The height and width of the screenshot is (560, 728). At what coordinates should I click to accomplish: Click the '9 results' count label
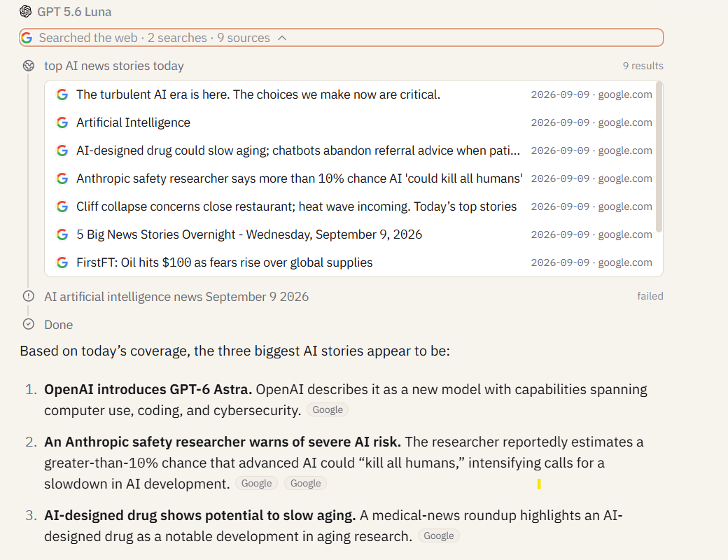pyautogui.click(x=643, y=66)
